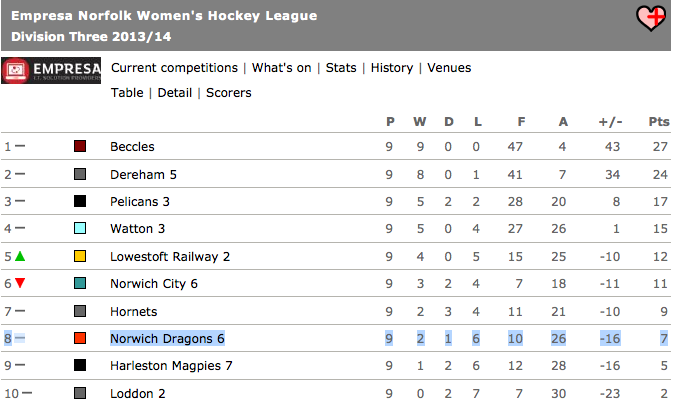
Task: Open the History section
Action: pyautogui.click(x=392, y=68)
